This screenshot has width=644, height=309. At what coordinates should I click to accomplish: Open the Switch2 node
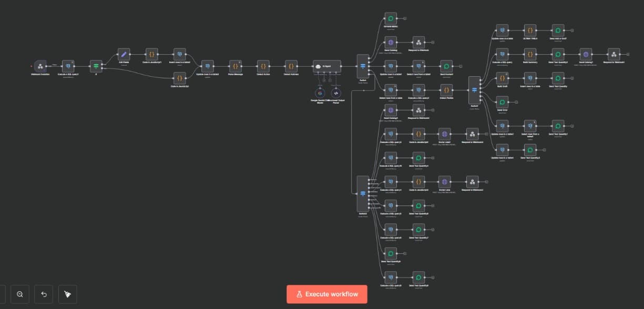tap(363, 194)
